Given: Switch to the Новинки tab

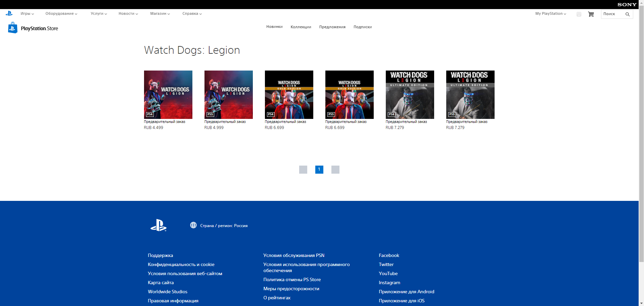Looking at the screenshot, I should click(x=274, y=27).
